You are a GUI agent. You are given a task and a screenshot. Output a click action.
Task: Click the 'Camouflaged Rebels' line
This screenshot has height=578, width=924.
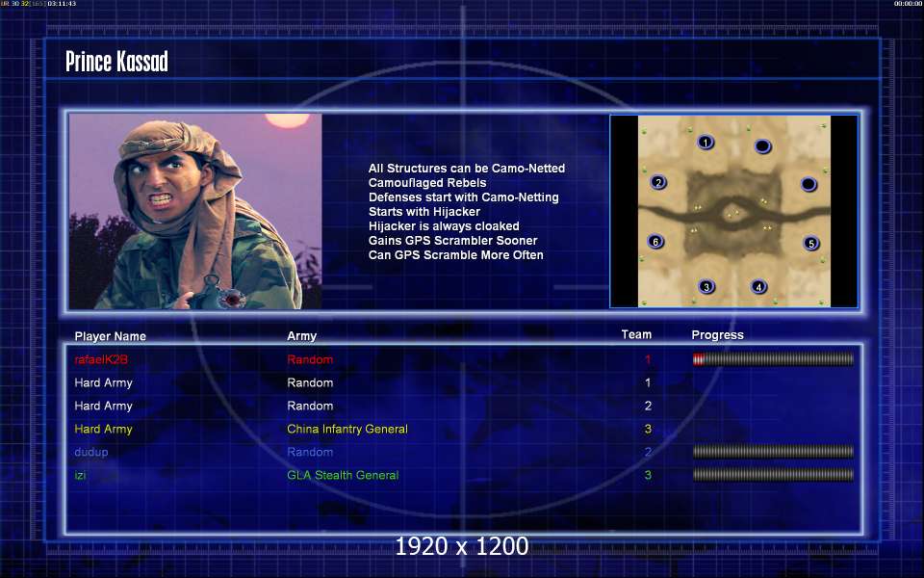click(427, 183)
